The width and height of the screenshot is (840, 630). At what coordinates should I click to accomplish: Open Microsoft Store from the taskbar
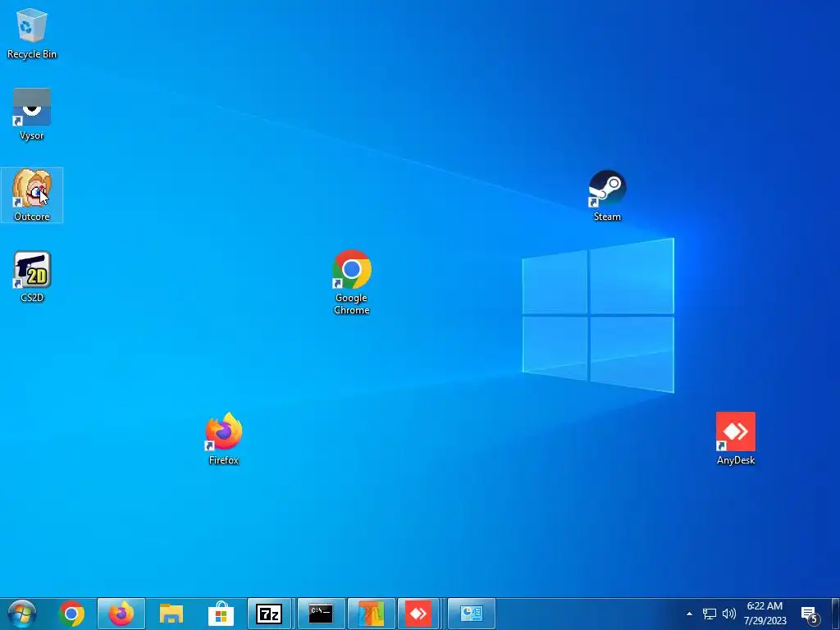coord(221,614)
